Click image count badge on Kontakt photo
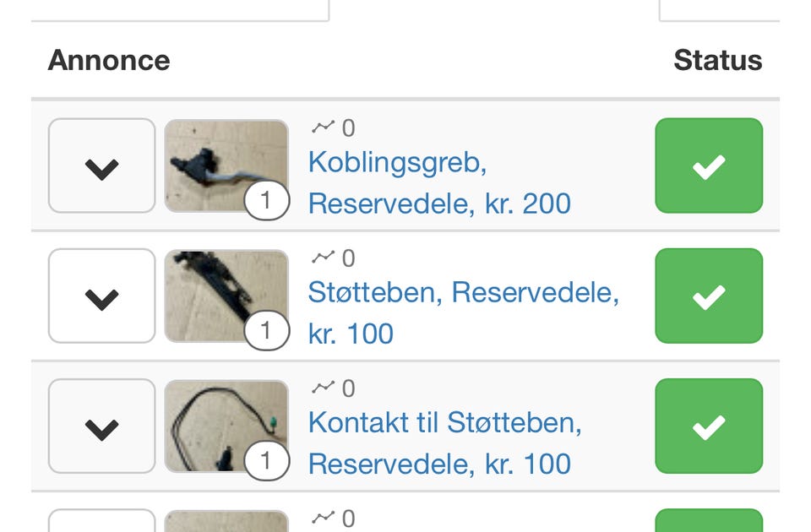The width and height of the screenshot is (811, 532). coord(266,462)
